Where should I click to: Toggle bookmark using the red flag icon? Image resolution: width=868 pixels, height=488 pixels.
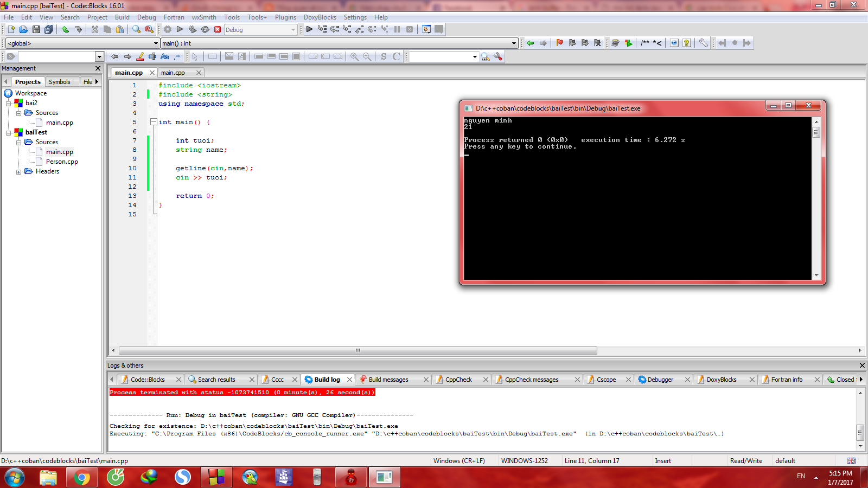(559, 43)
